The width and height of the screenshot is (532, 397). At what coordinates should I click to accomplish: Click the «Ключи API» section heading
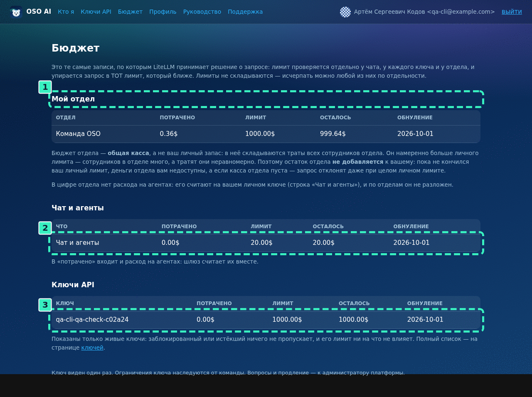[x=73, y=285]
